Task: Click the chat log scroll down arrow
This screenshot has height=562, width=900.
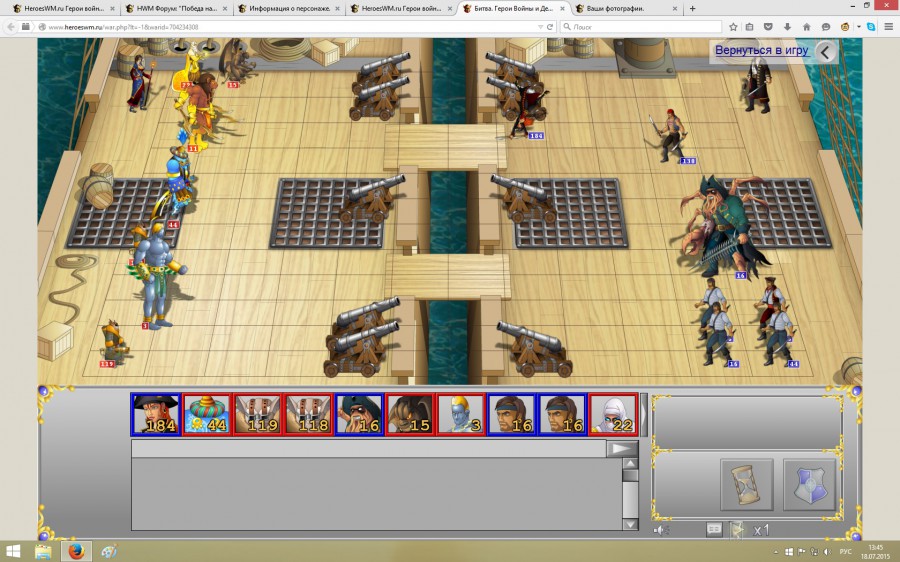Action: 630,524
